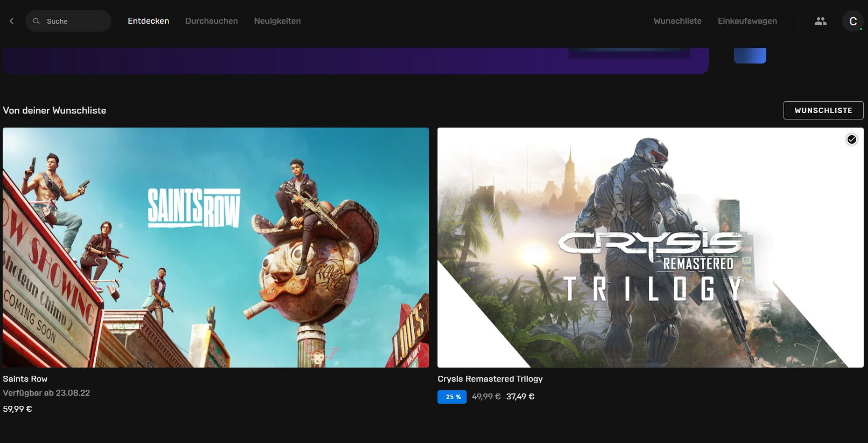Click the 'Von deiner Wunschliste' heading

click(x=54, y=110)
